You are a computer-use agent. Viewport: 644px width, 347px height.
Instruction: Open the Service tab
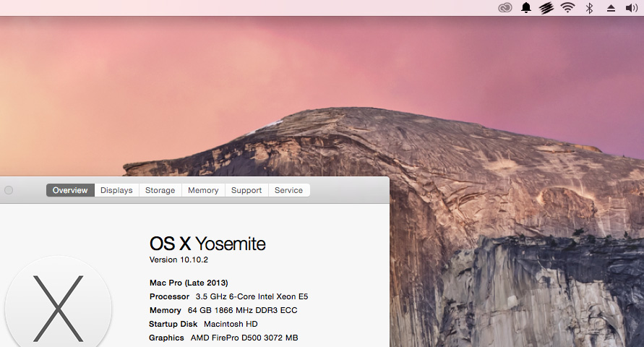[288, 190]
